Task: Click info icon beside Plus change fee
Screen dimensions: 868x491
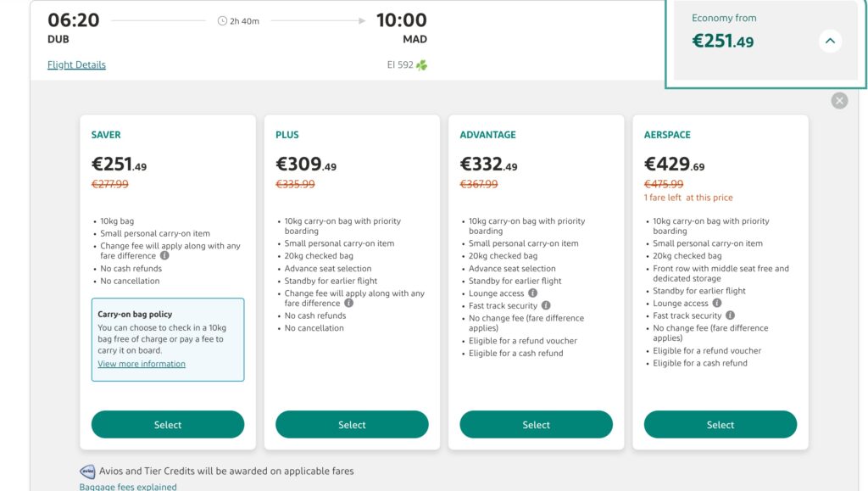Action: click(x=348, y=303)
